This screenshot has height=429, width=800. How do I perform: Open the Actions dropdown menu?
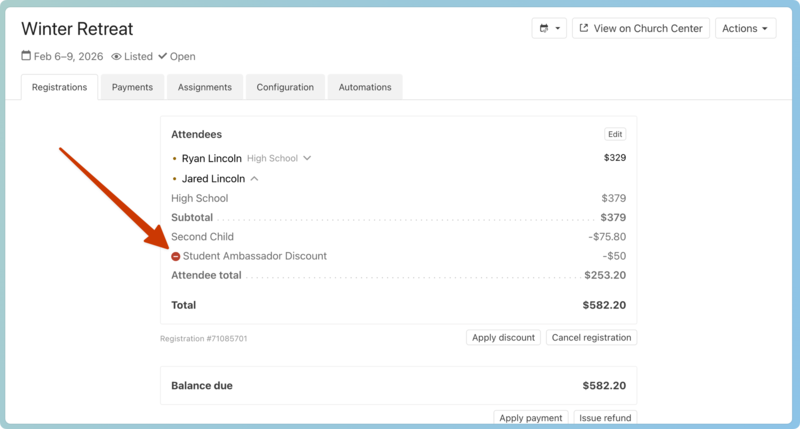click(x=745, y=29)
